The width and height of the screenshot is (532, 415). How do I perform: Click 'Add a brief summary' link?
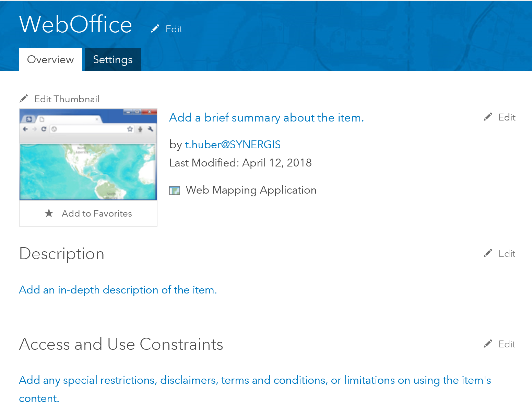coord(266,118)
